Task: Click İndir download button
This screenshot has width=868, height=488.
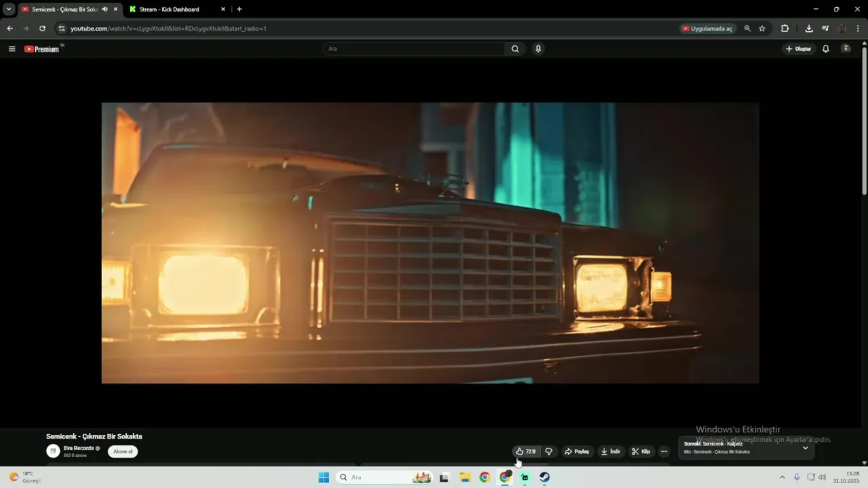Action: pyautogui.click(x=610, y=451)
